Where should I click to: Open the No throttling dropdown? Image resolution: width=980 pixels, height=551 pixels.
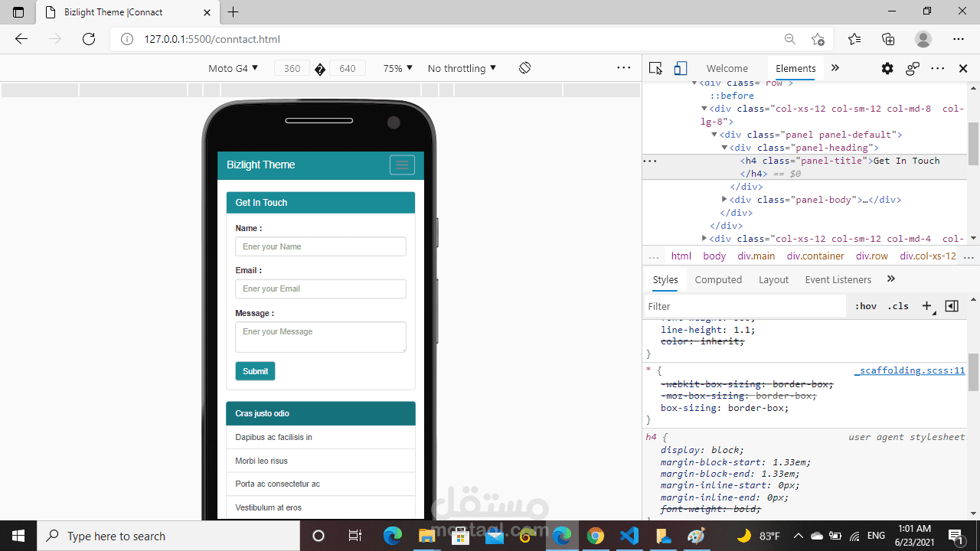point(462,68)
